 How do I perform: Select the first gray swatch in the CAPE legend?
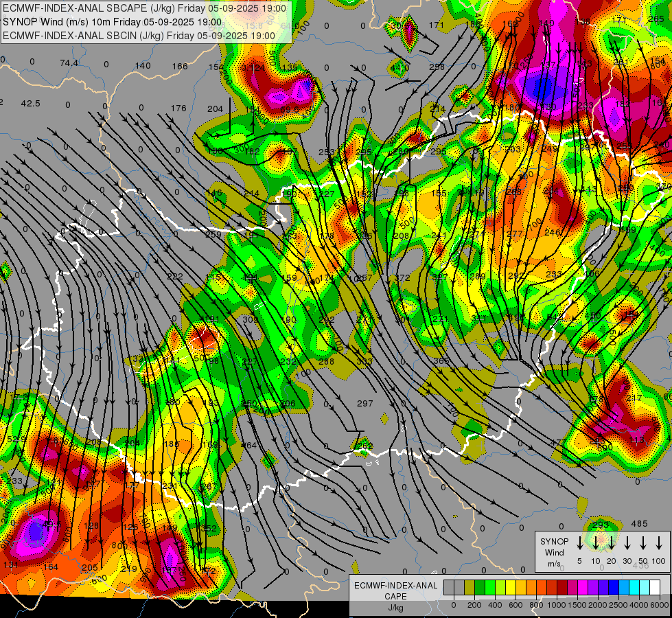click(x=449, y=587)
